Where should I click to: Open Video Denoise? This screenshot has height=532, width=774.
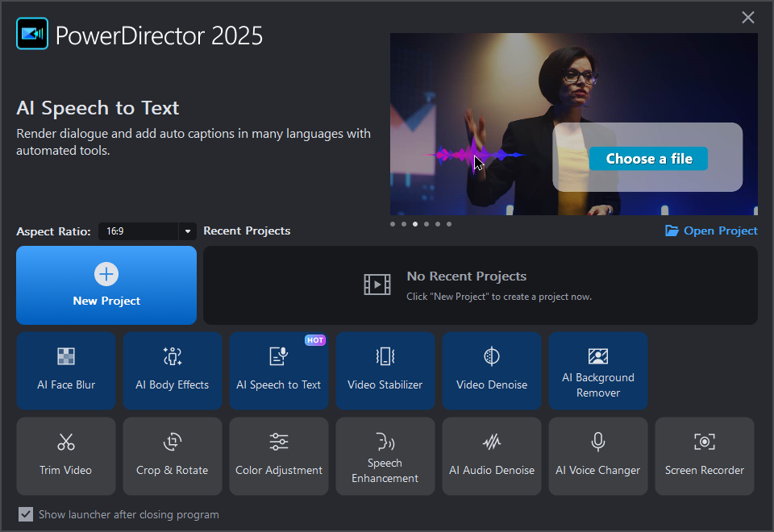click(492, 371)
